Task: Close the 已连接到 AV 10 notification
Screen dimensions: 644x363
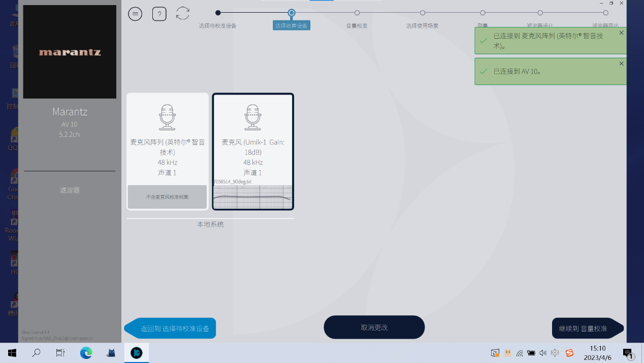Action: (622, 64)
